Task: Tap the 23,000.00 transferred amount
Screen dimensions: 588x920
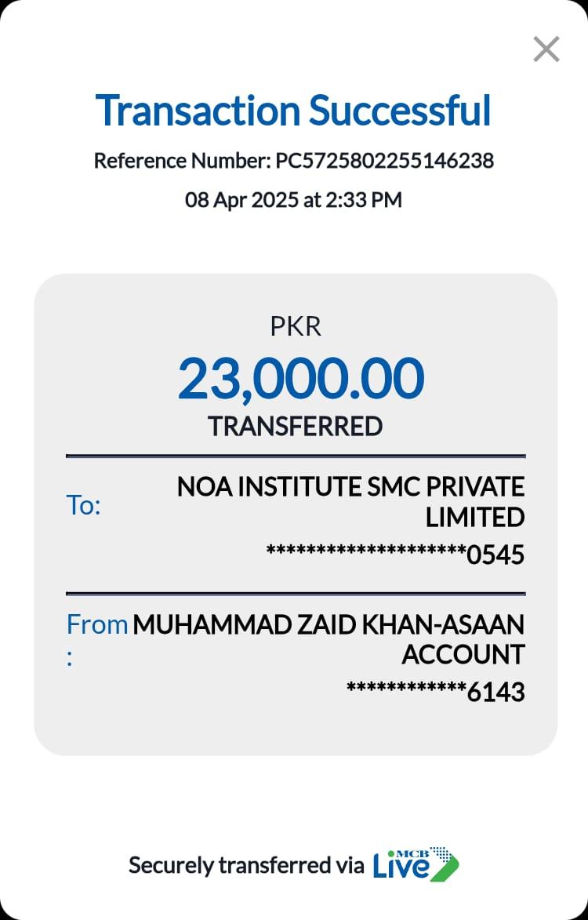Action: [x=301, y=378]
